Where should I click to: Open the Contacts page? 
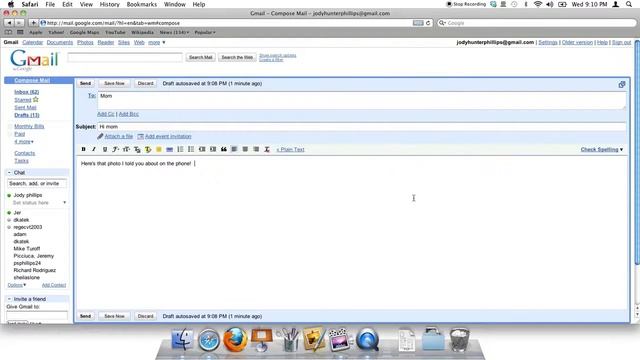point(24,153)
